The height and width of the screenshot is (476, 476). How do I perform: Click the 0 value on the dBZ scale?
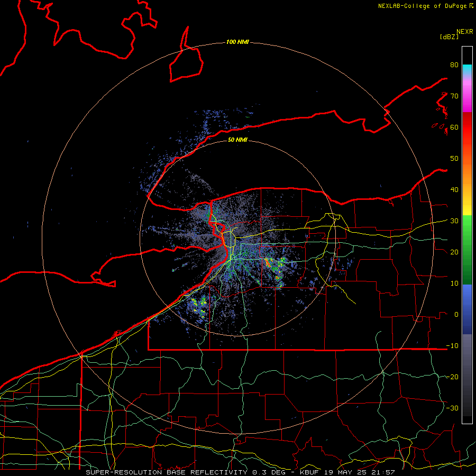456,315
